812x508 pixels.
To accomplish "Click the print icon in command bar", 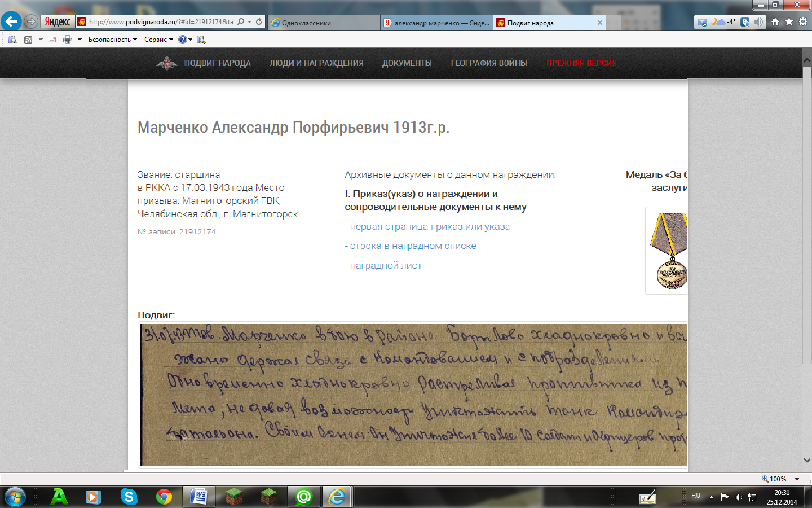I will click(x=68, y=40).
